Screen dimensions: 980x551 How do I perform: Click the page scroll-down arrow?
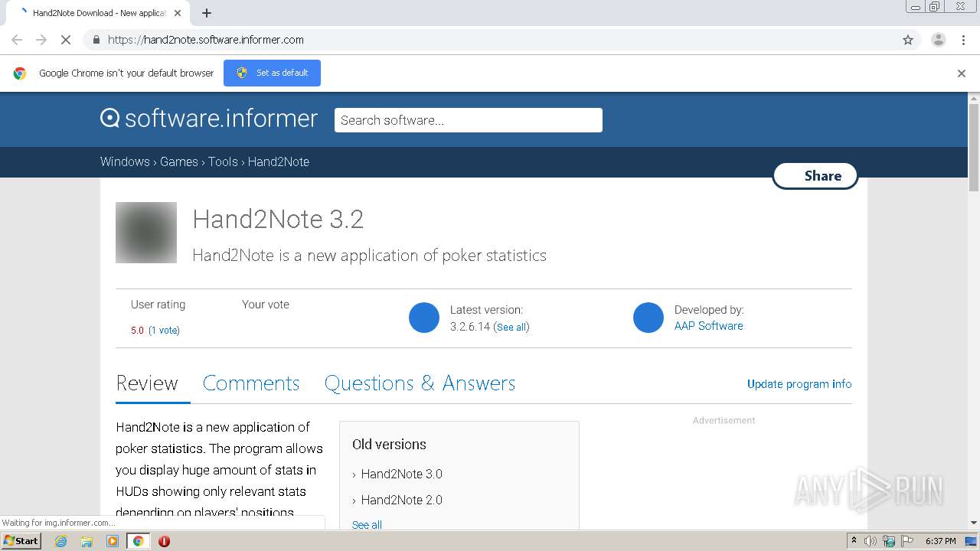tap(974, 523)
